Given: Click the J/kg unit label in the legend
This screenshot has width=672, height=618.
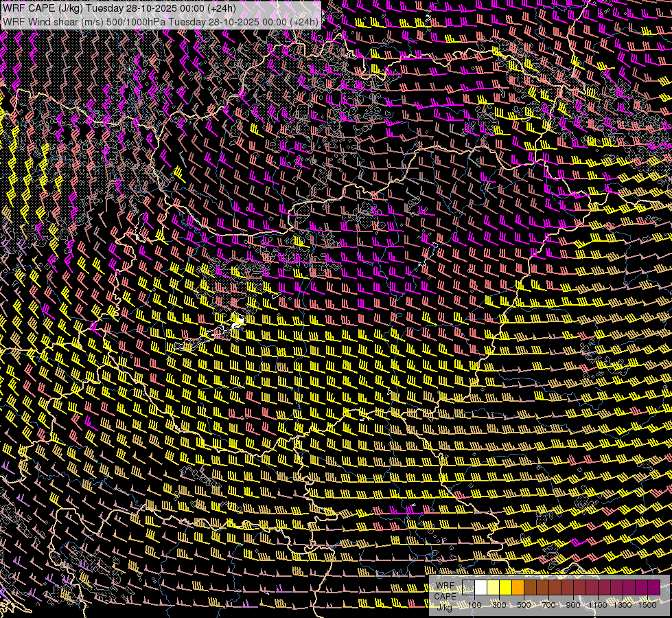Looking at the screenshot, I should point(444,608).
